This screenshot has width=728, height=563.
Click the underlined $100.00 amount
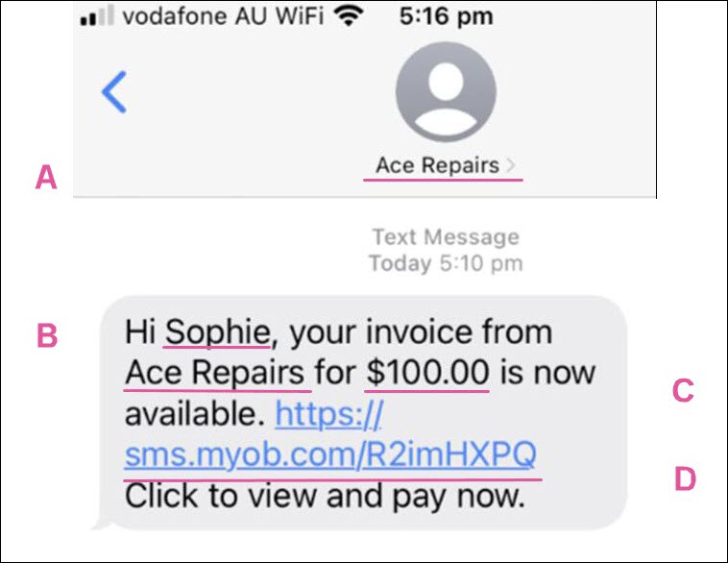[x=427, y=373]
